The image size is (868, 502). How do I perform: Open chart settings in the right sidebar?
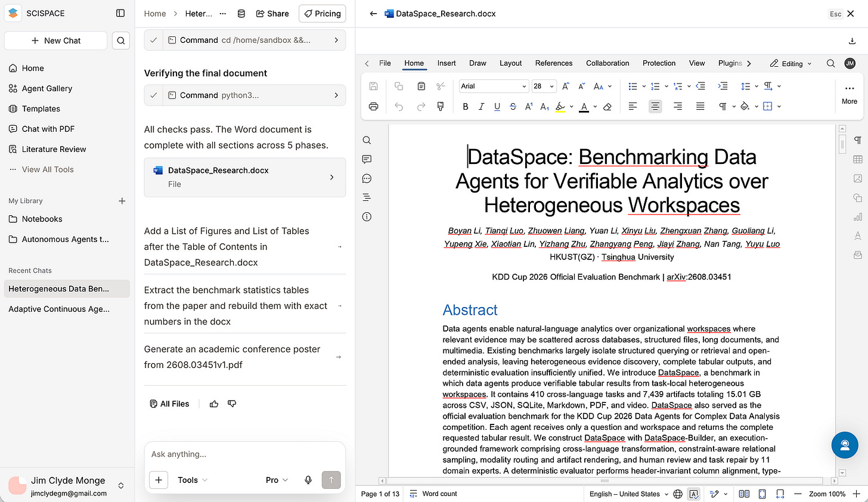858,216
